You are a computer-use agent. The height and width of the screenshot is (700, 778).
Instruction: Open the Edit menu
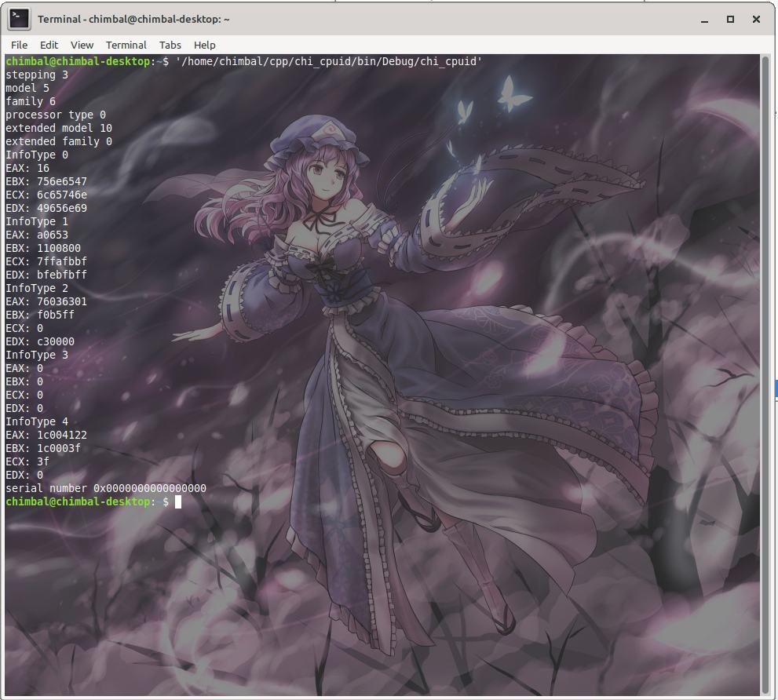coord(49,46)
